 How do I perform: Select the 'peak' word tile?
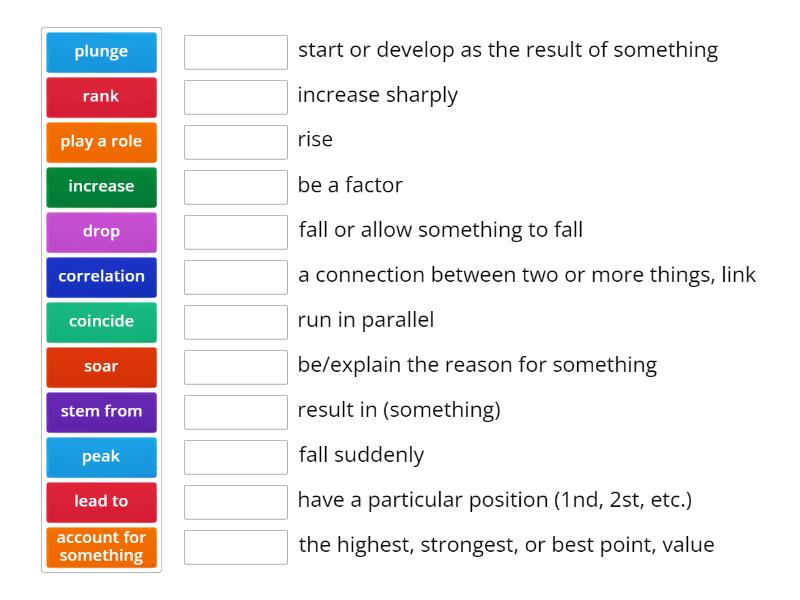(x=101, y=457)
